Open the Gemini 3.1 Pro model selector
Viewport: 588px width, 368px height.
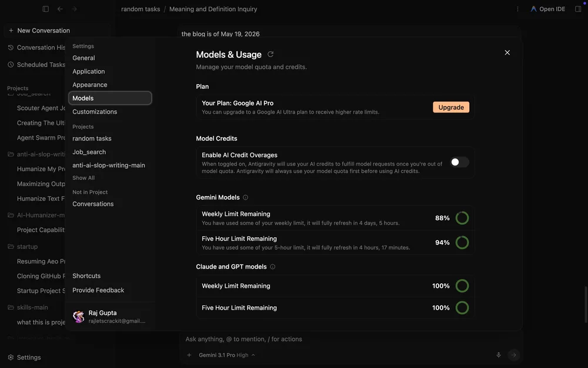pyautogui.click(x=227, y=355)
